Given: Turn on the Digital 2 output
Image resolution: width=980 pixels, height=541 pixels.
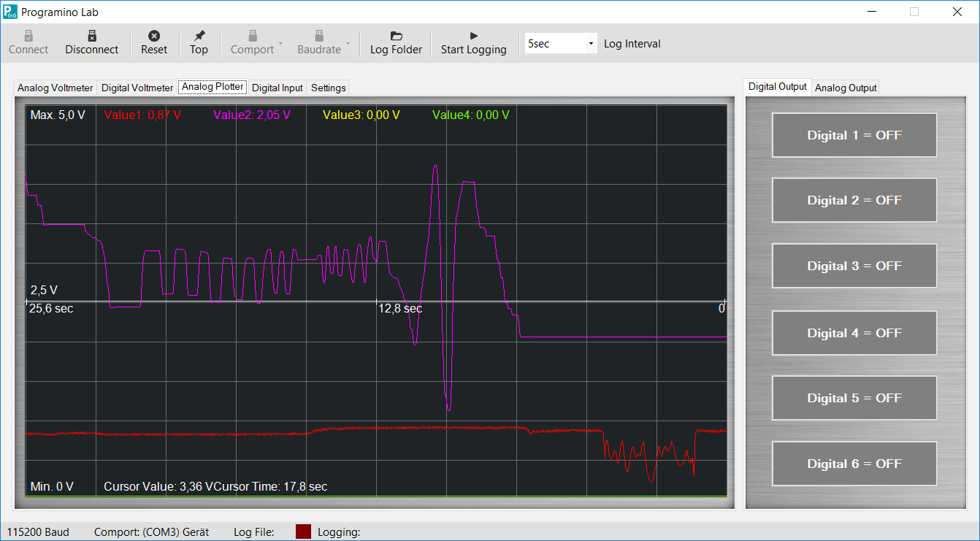Looking at the screenshot, I should 854,200.
